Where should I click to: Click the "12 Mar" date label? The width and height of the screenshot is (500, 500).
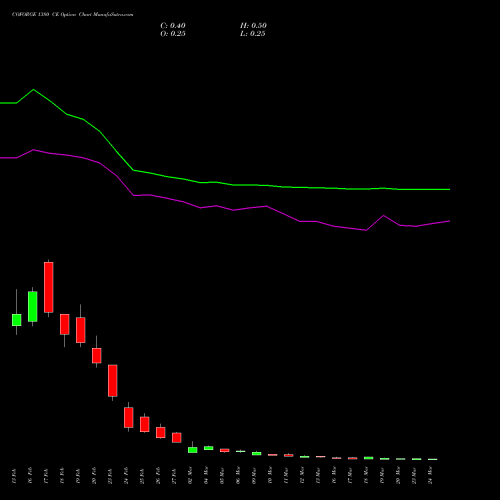302,476
